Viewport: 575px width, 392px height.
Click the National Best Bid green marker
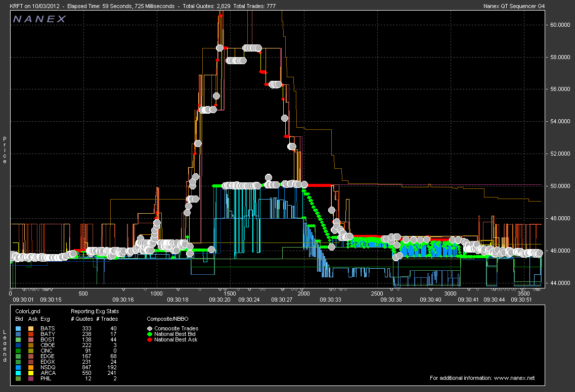150,334
